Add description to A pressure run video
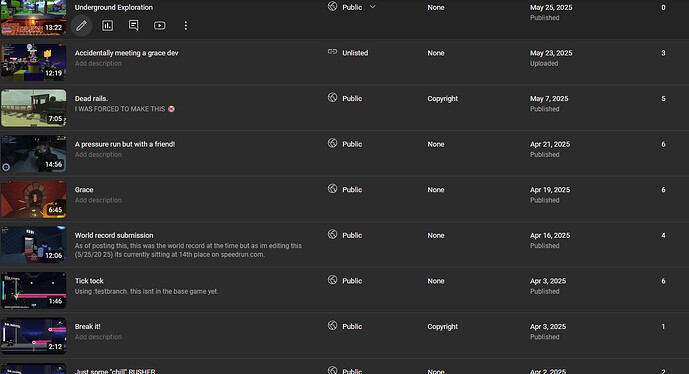689x374 pixels. click(98, 155)
